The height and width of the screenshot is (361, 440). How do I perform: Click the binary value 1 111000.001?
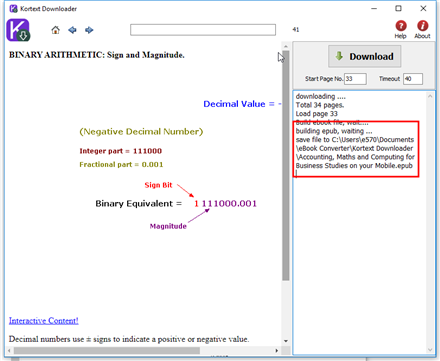coord(226,204)
